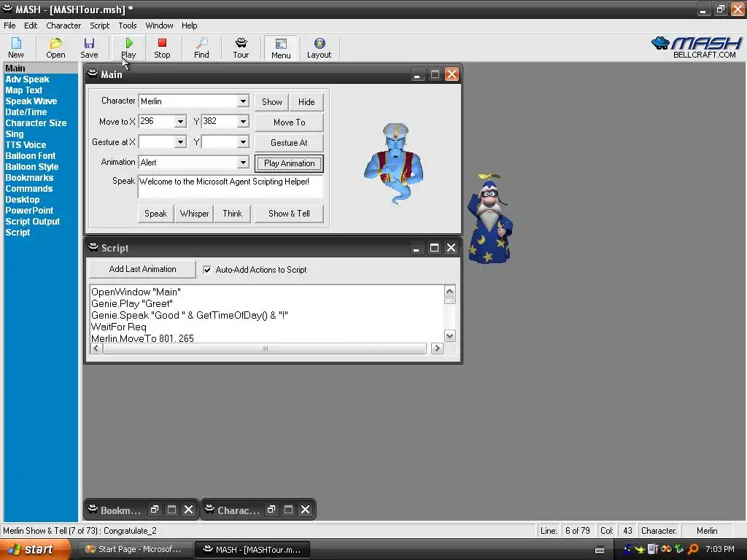Select Character Size in the sidebar
The height and width of the screenshot is (560, 747).
[36, 123]
